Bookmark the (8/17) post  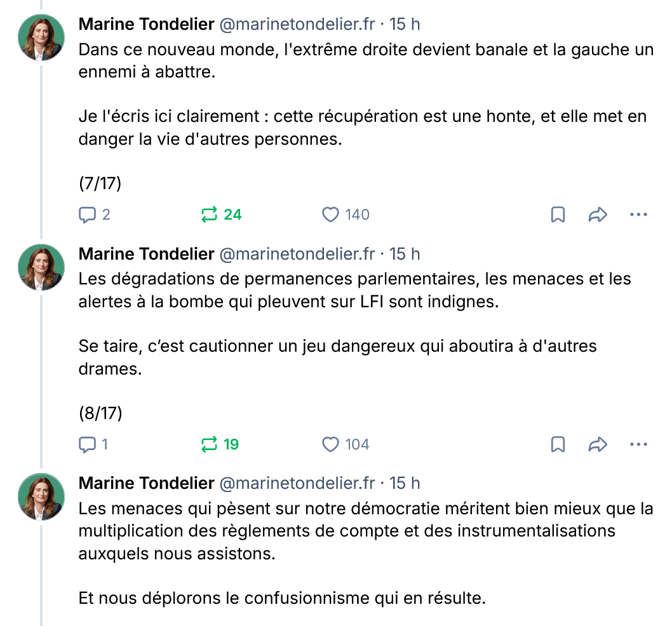point(558,444)
